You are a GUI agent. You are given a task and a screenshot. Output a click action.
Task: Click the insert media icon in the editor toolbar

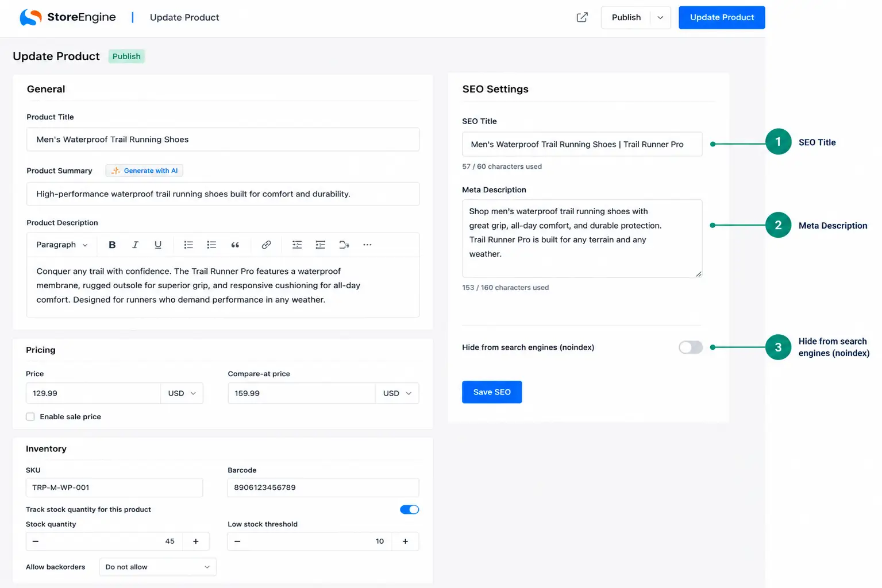coord(344,245)
